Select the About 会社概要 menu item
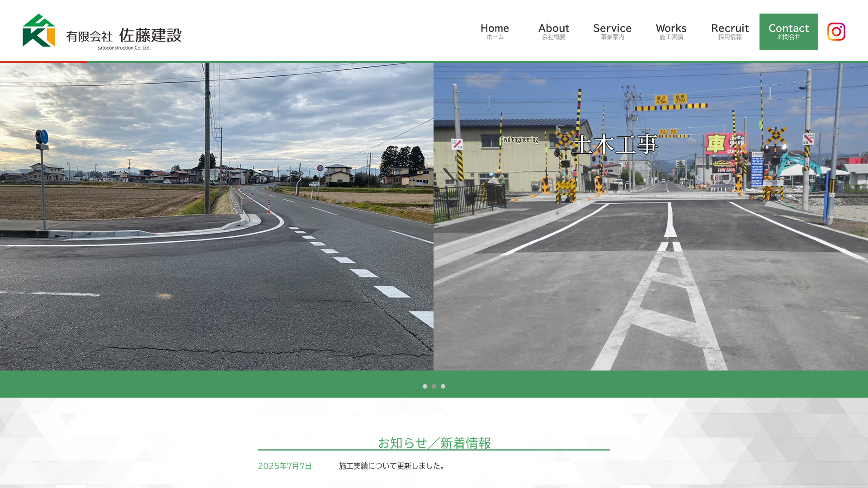Viewport: 868px width, 488px height. (553, 31)
